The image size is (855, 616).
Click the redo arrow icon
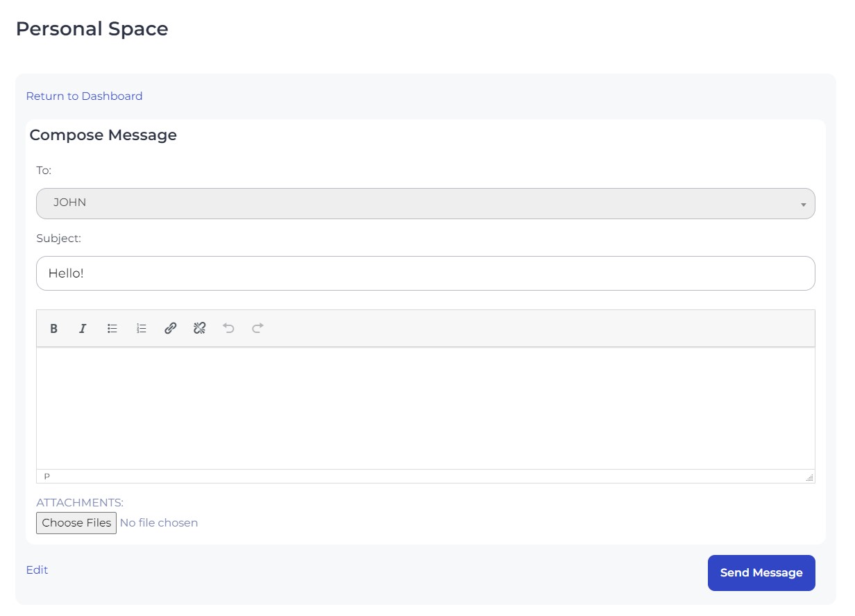click(x=257, y=329)
